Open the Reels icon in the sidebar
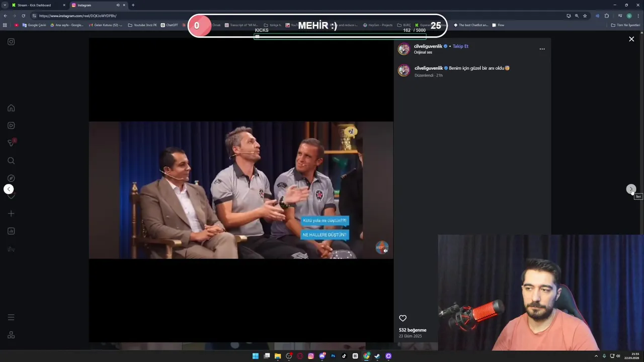This screenshot has width=644, height=362. 11,126
